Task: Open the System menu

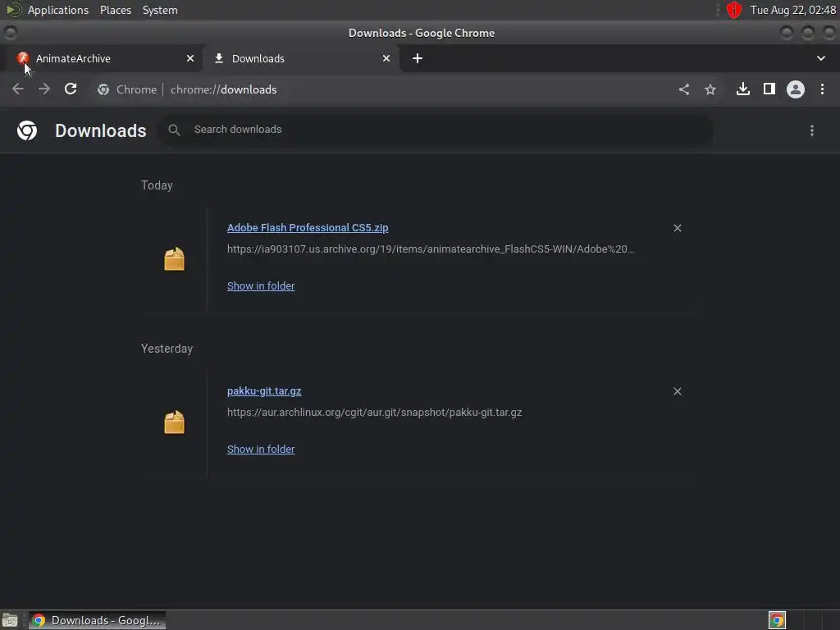Action: coord(160,10)
